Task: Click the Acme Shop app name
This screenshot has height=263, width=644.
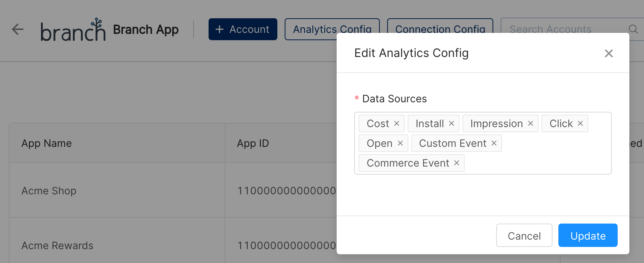Action: coord(49,191)
